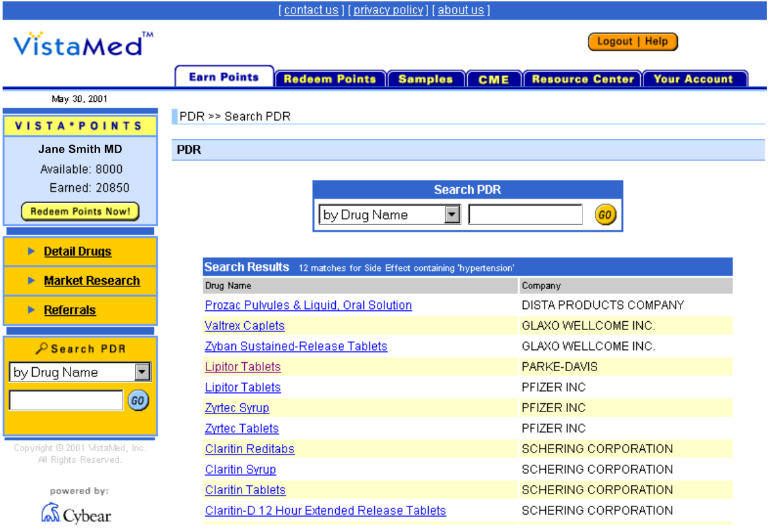Click the GO icon in sidebar search
The height and width of the screenshot is (532, 769).
[138, 401]
